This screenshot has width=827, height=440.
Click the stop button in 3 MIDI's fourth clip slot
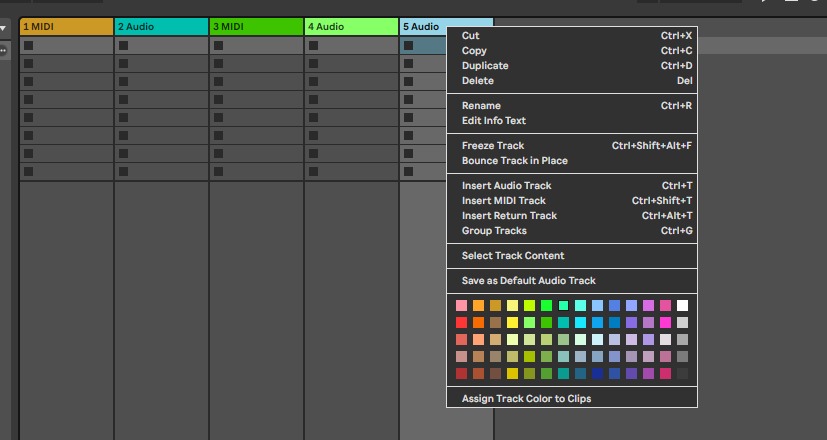click(x=218, y=100)
